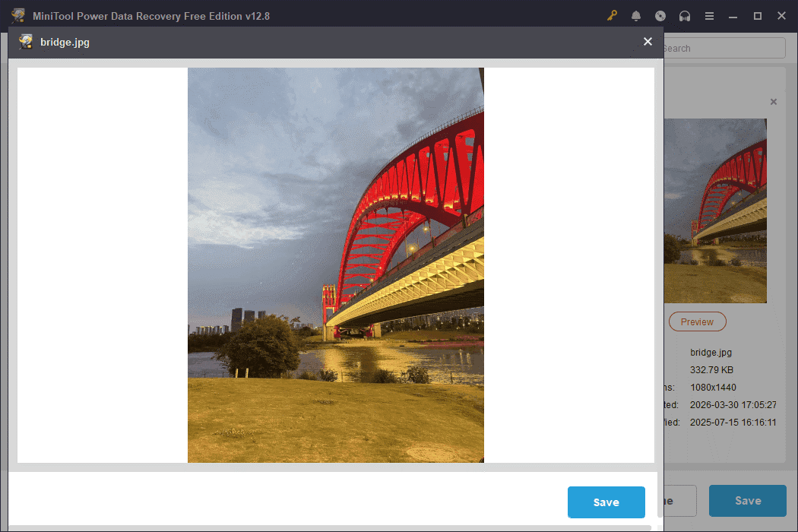Close the file information panel
Viewport: 798px width, 532px height.
773,101
